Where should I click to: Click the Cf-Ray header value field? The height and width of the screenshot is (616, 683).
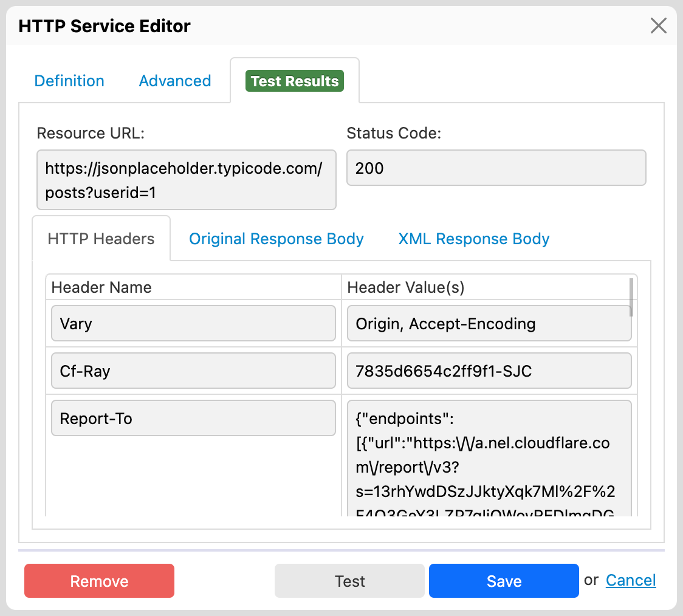[x=489, y=371]
